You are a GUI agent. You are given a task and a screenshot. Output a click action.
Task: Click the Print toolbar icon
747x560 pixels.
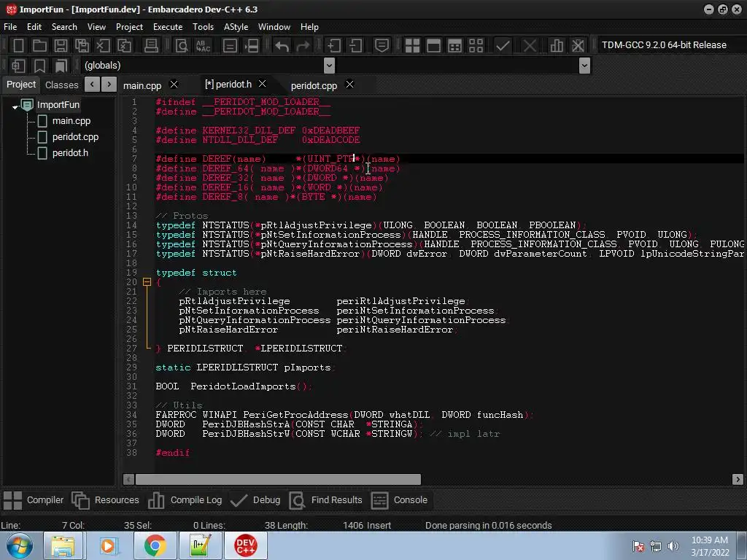151,46
